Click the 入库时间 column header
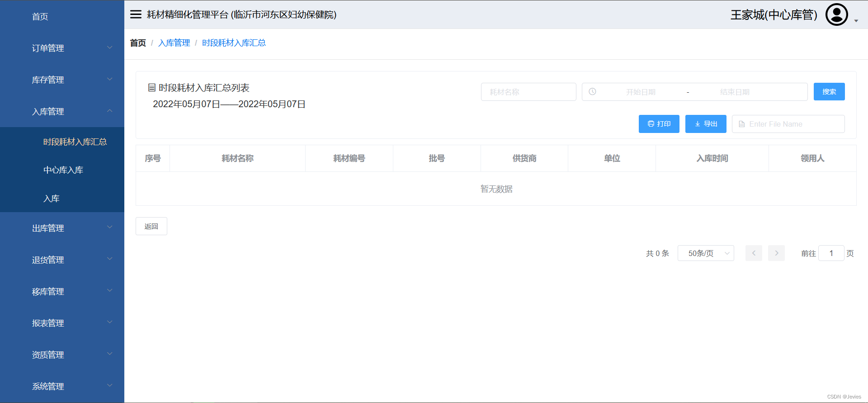 point(712,158)
